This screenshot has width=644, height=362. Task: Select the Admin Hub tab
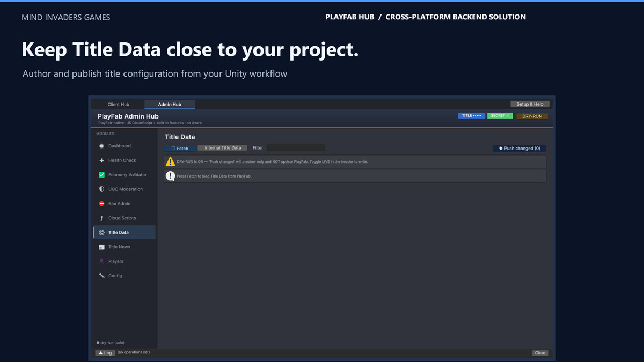coord(170,104)
